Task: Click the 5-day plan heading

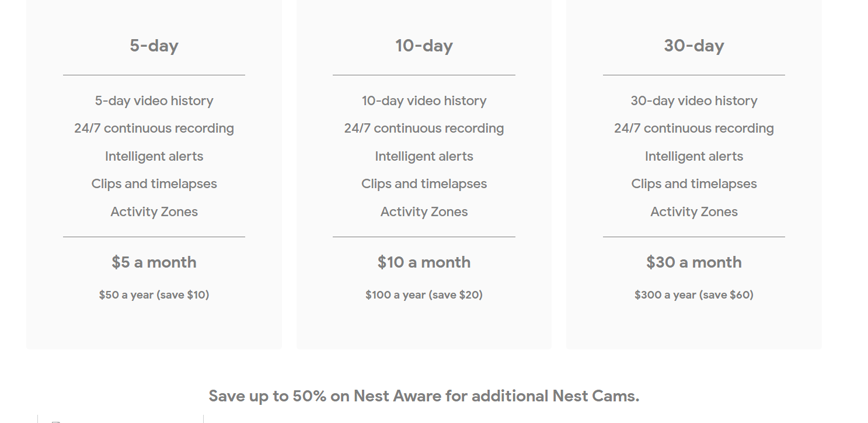Action: tap(154, 46)
